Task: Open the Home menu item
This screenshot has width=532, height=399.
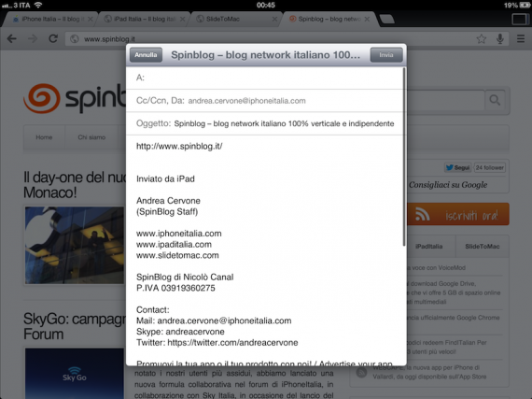Action: 44,137
